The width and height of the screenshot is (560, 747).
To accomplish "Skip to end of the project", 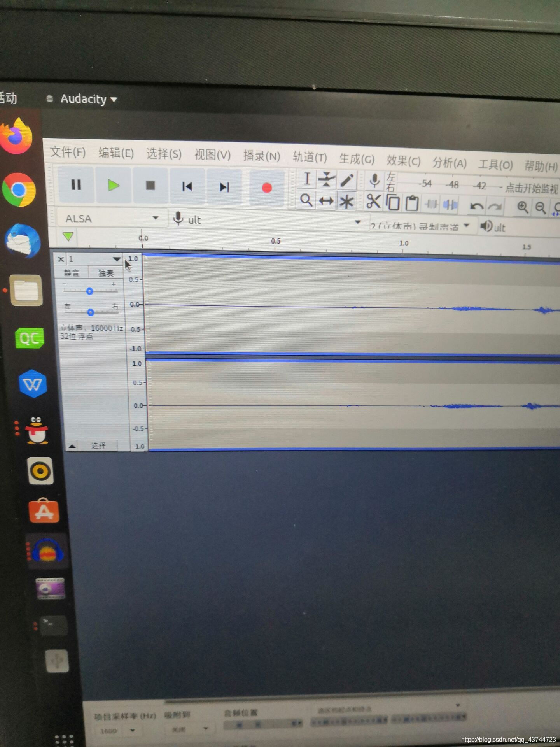I will (224, 188).
